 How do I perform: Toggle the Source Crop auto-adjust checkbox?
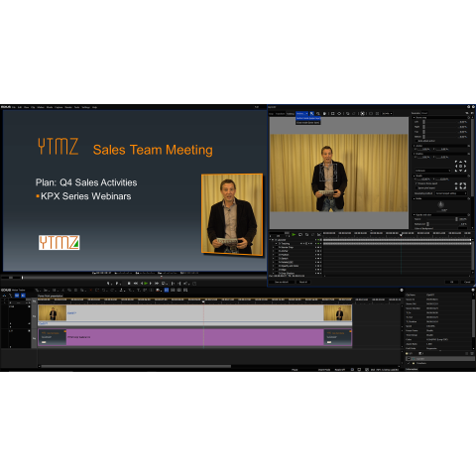[416, 141]
